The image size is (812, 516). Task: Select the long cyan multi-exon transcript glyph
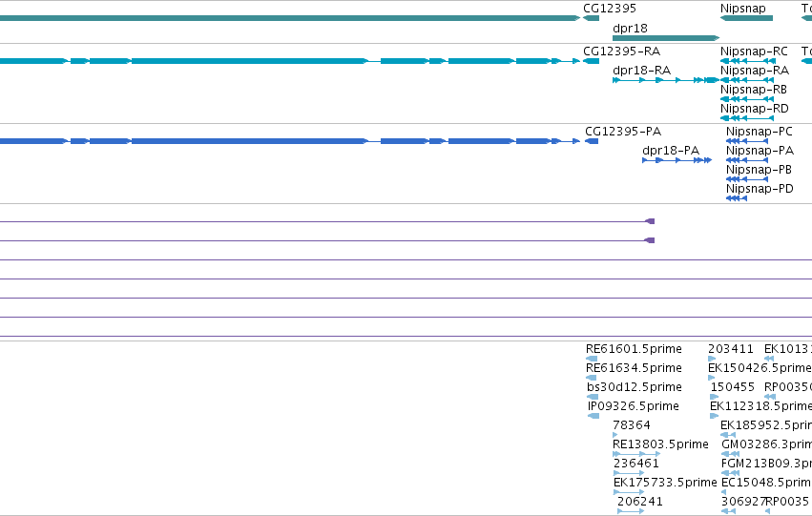coord(290,61)
